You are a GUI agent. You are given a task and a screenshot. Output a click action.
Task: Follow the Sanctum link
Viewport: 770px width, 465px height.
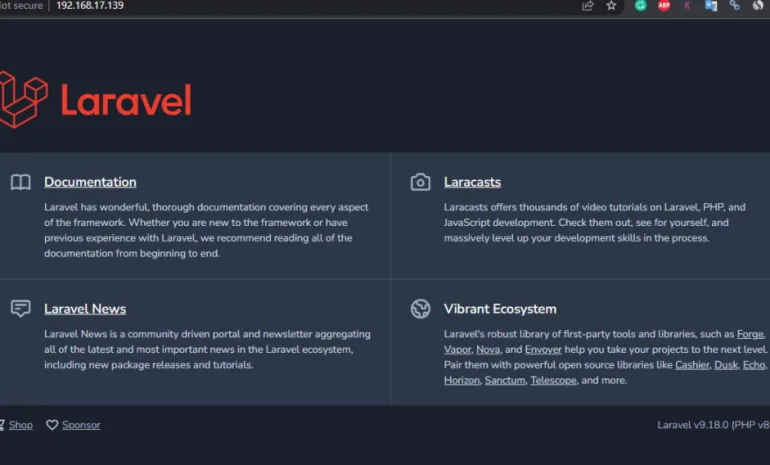click(505, 381)
